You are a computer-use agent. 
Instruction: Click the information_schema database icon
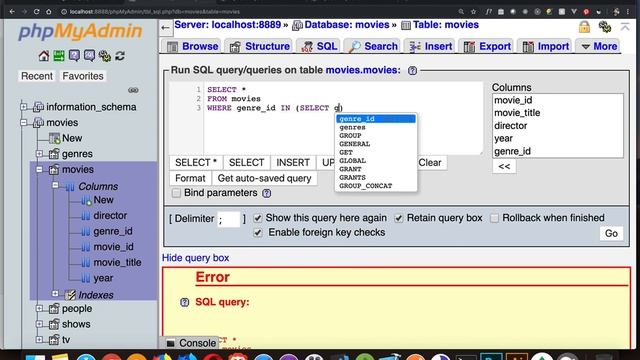point(38,107)
